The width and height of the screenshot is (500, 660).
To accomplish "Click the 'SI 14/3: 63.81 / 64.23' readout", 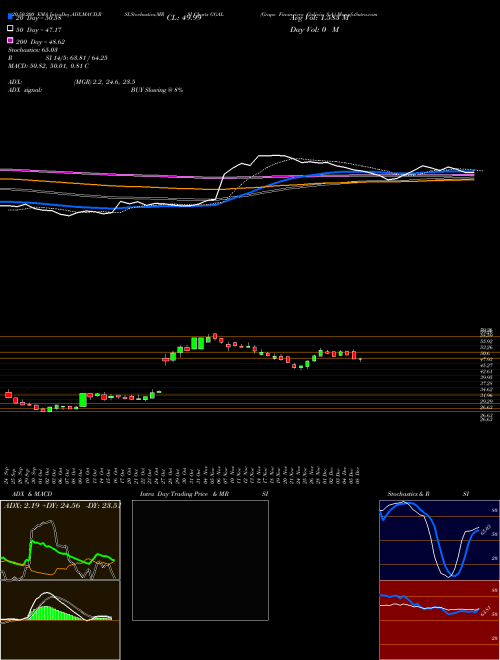I will click(77, 58).
